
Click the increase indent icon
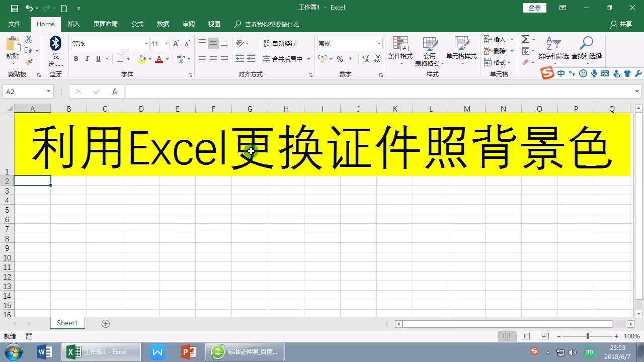(251, 59)
